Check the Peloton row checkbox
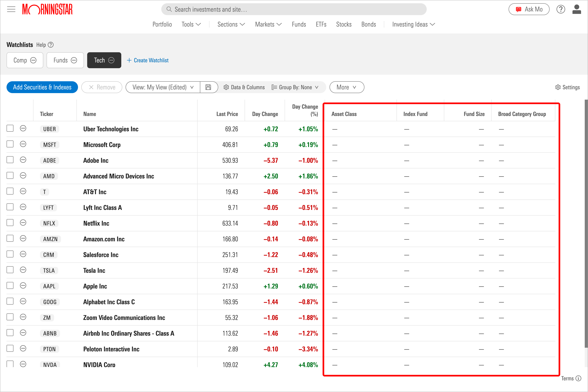 pyautogui.click(x=10, y=349)
